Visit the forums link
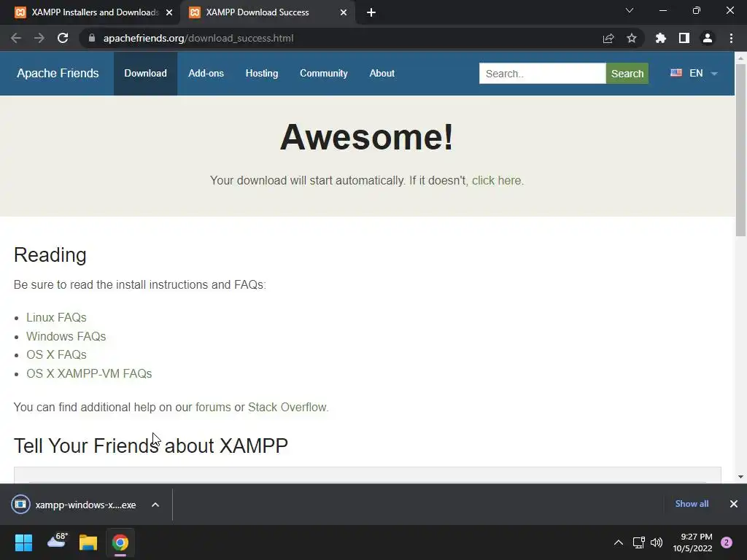The height and width of the screenshot is (560, 747). point(213,407)
